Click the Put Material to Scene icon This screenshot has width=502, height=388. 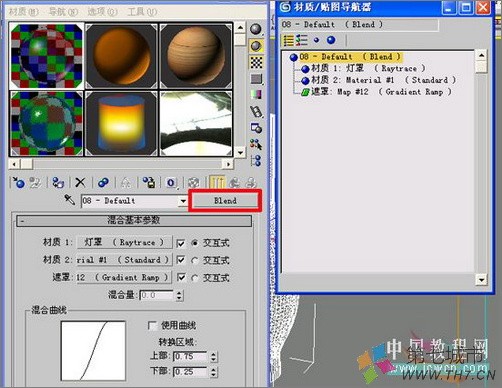tap(35, 182)
